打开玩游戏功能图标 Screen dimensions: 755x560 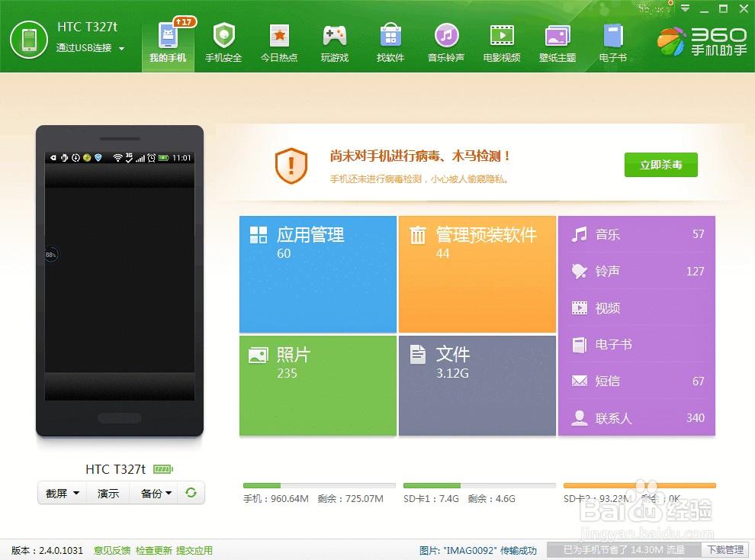coord(334,40)
